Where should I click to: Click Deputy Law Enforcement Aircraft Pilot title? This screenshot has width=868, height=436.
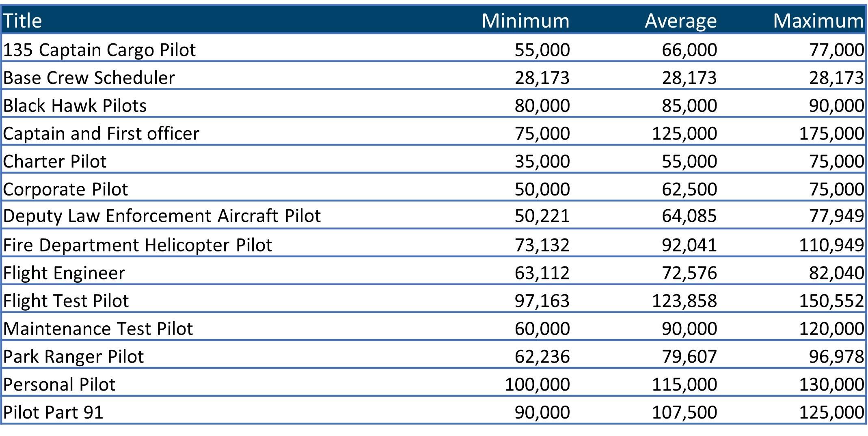tap(162, 216)
